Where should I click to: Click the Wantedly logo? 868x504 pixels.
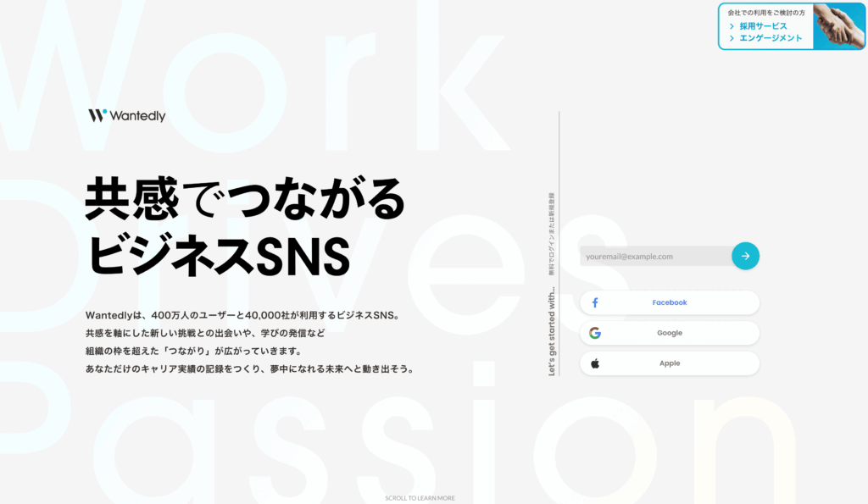(127, 115)
